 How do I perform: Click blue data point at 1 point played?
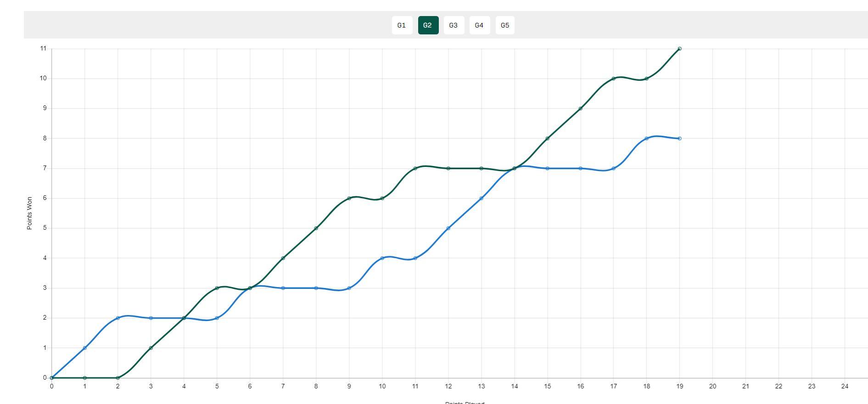pos(84,348)
